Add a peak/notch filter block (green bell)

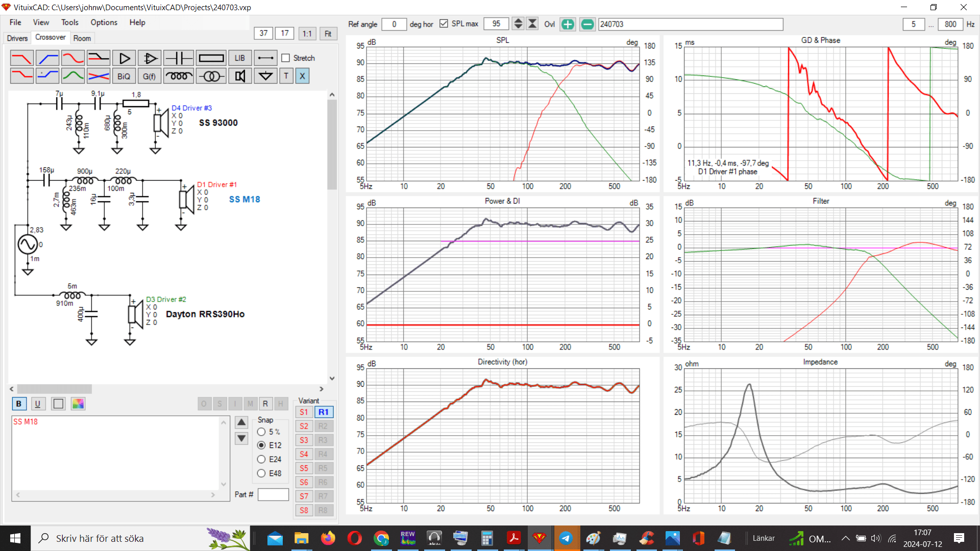tap(73, 76)
